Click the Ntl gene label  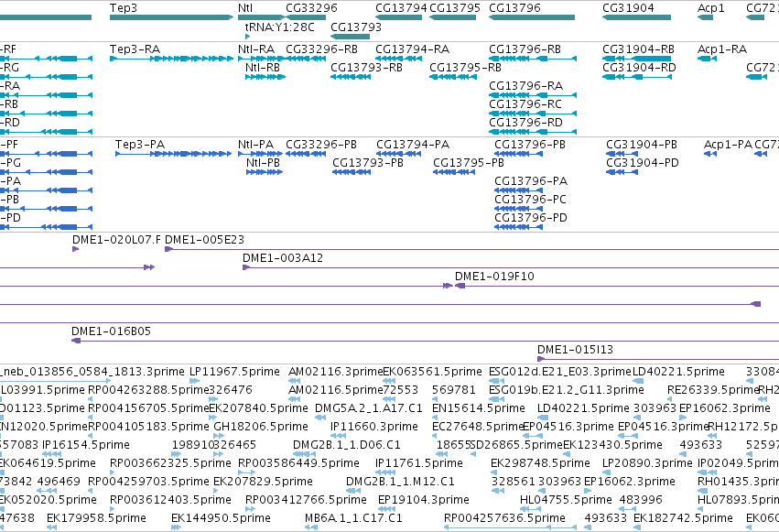pyautogui.click(x=245, y=8)
